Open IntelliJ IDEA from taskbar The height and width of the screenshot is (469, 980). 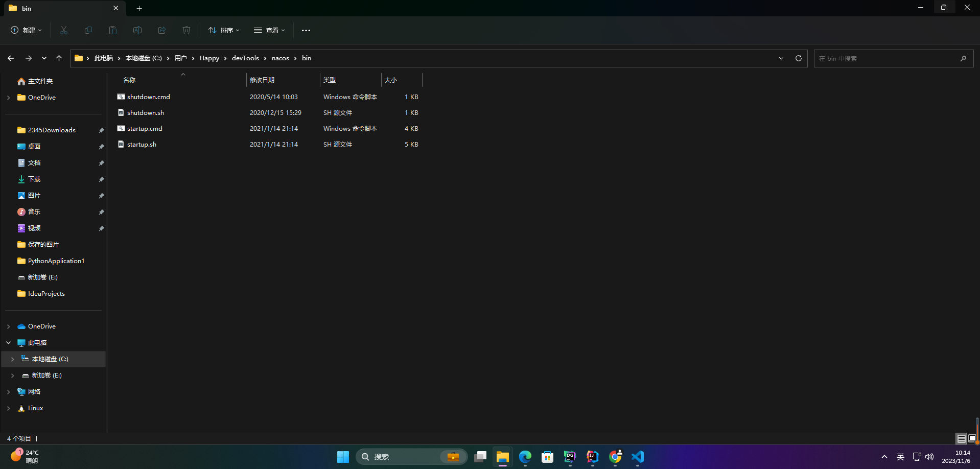click(593, 457)
